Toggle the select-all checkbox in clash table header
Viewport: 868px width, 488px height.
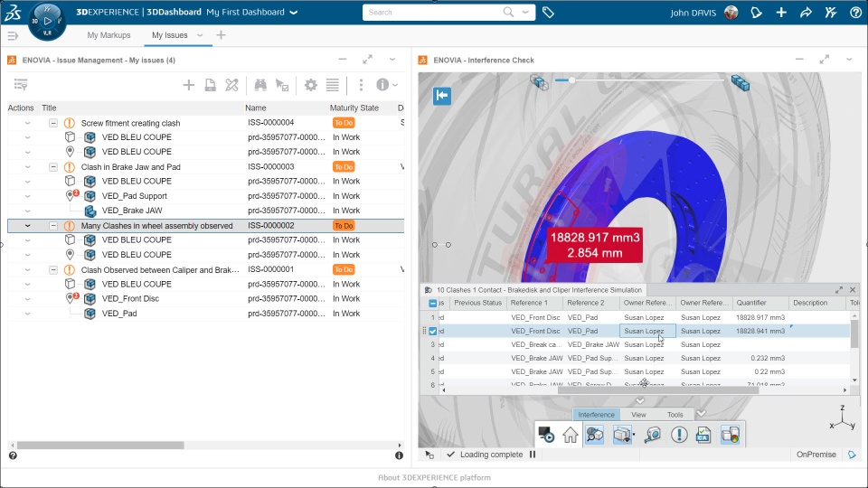click(433, 304)
